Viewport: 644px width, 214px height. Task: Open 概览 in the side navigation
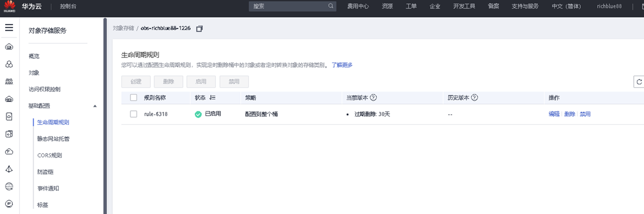pyautogui.click(x=34, y=56)
